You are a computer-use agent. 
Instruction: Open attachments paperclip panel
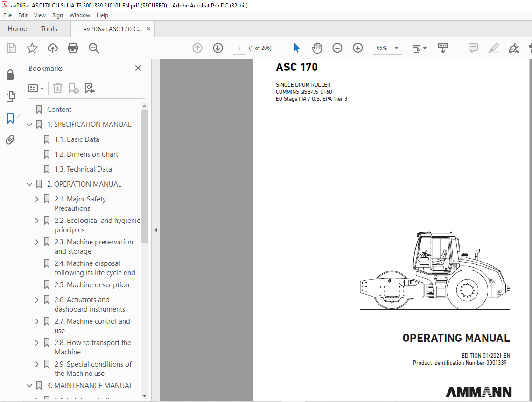click(x=11, y=139)
